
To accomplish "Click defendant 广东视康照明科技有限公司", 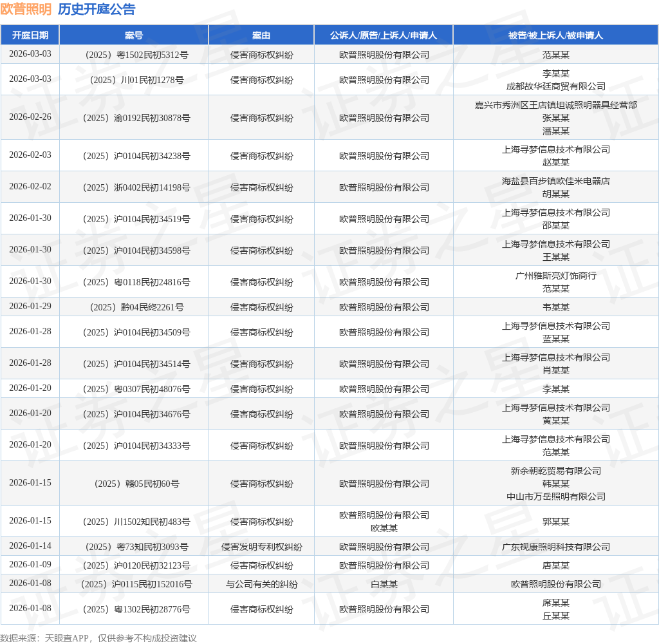I will [555, 546].
